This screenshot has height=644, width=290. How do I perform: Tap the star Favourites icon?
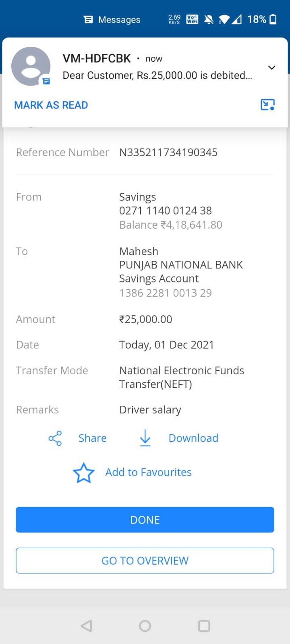pyautogui.click(x=83, y=473)
